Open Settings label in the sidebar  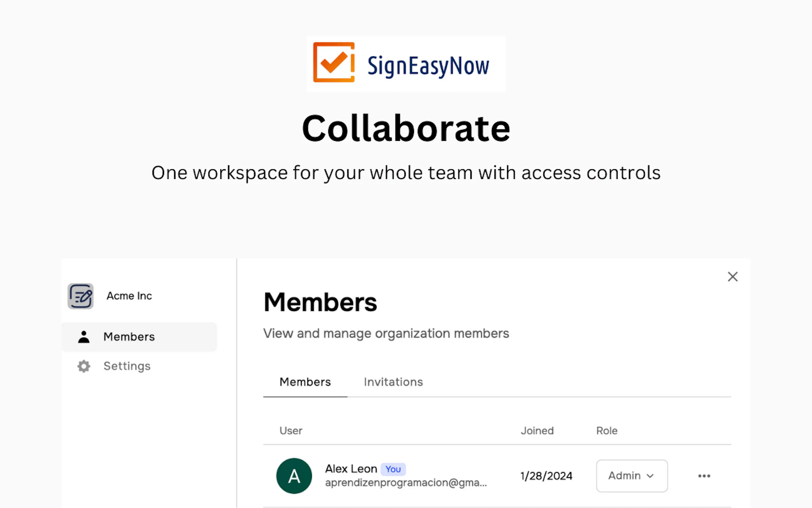coord(127,366)
